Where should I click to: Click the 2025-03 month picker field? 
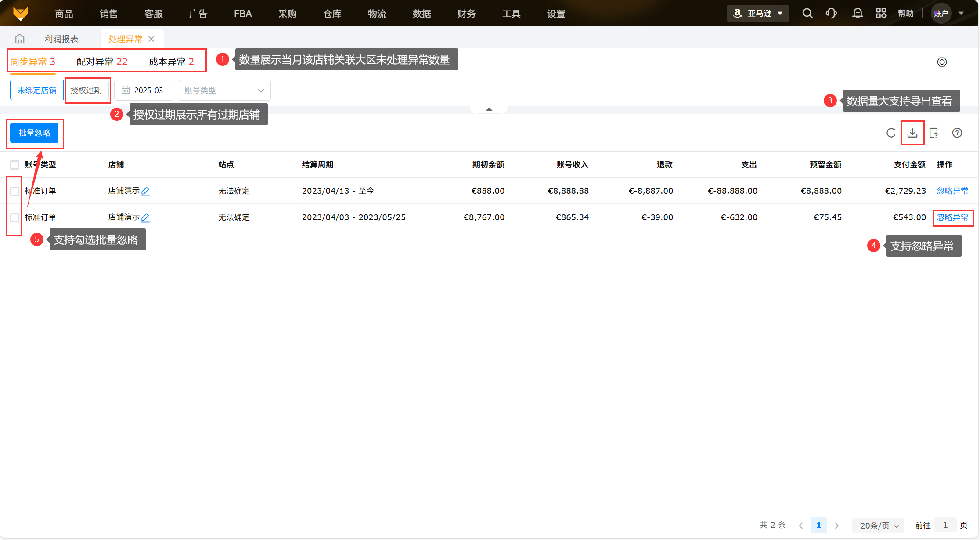[144, 90]
